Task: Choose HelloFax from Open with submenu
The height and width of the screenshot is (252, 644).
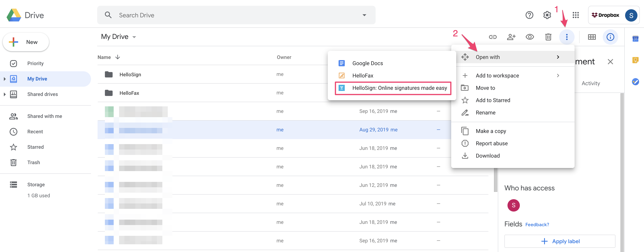Action: tap(392, 76)
